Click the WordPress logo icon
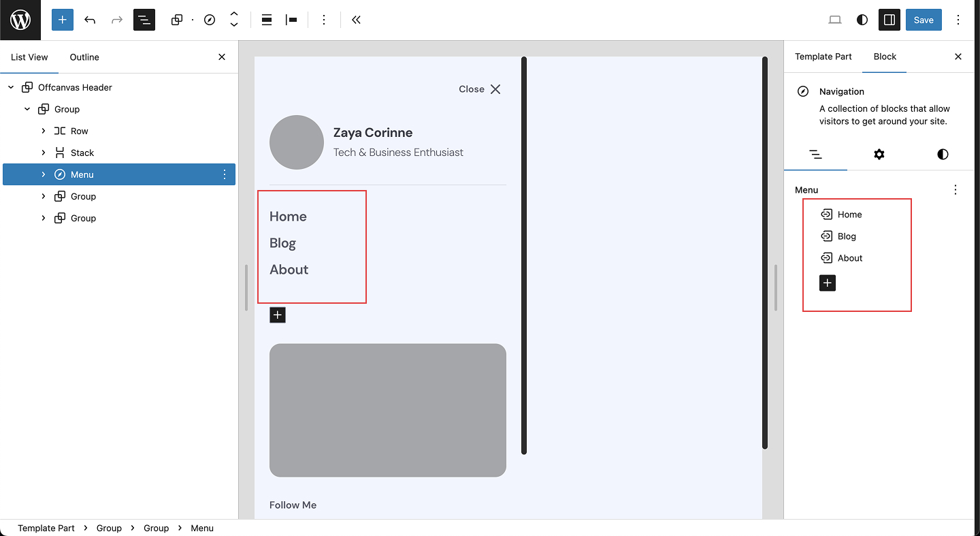This screenshot has height=536, width=980. click(x=20, y=20)
